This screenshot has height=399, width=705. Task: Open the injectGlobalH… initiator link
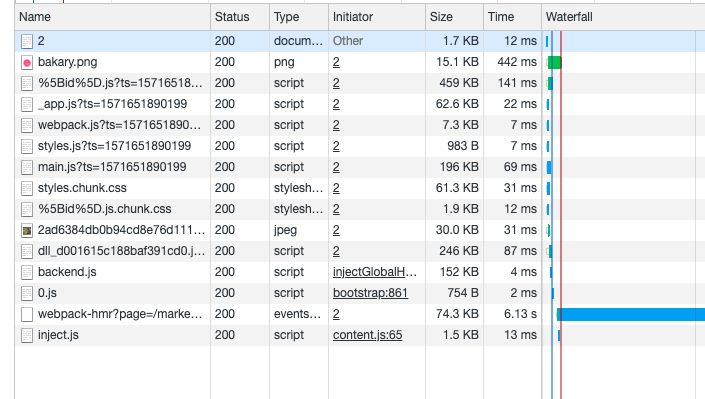point(375,272)
